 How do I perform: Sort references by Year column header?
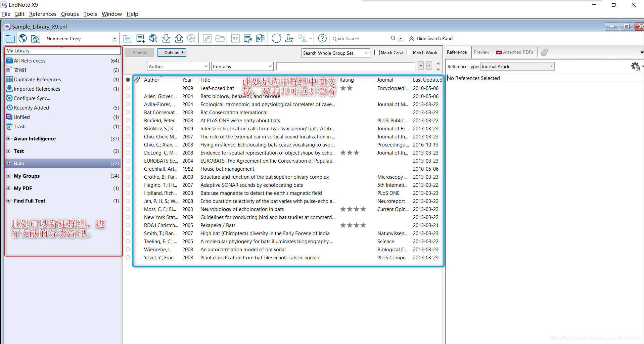(187, 80)
